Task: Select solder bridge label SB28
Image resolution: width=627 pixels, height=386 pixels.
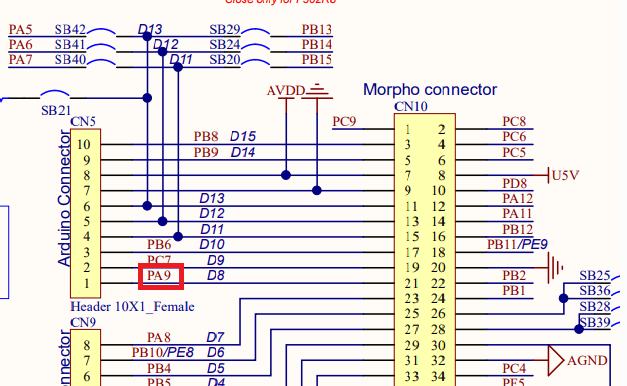Action: pos(595,306)
